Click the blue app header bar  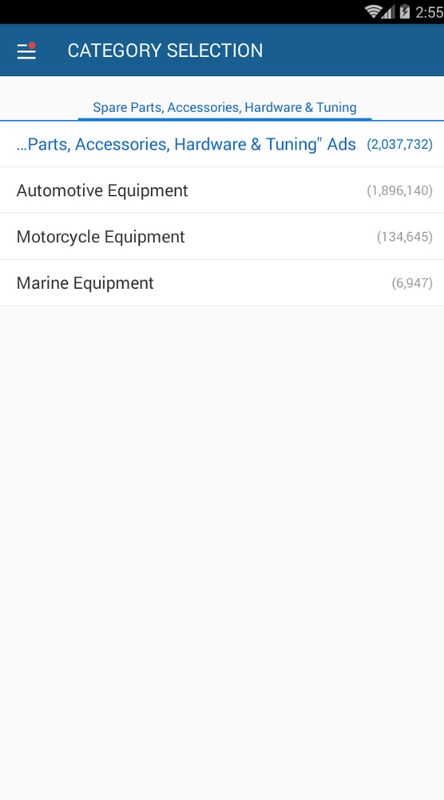tap(222, 50)
